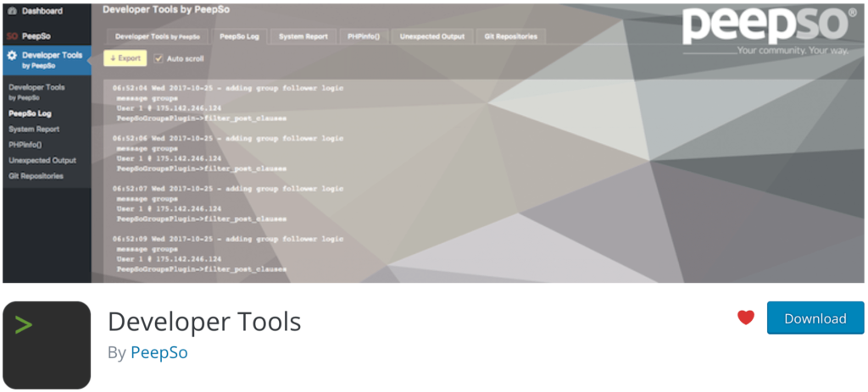This screenshot has width=868, height=392.
Task: Select the PHPinfo() tab
Action: coord(364,36)
